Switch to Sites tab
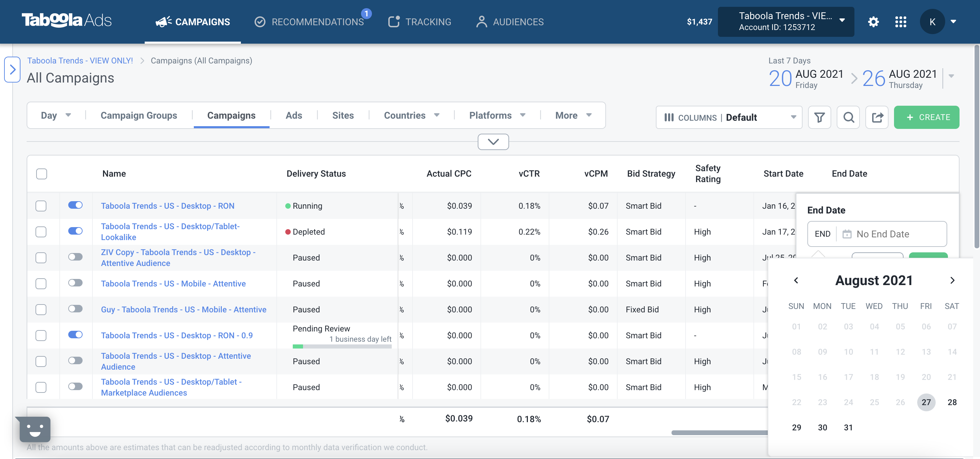Screen dimensions: 980x459 point(343,115)
